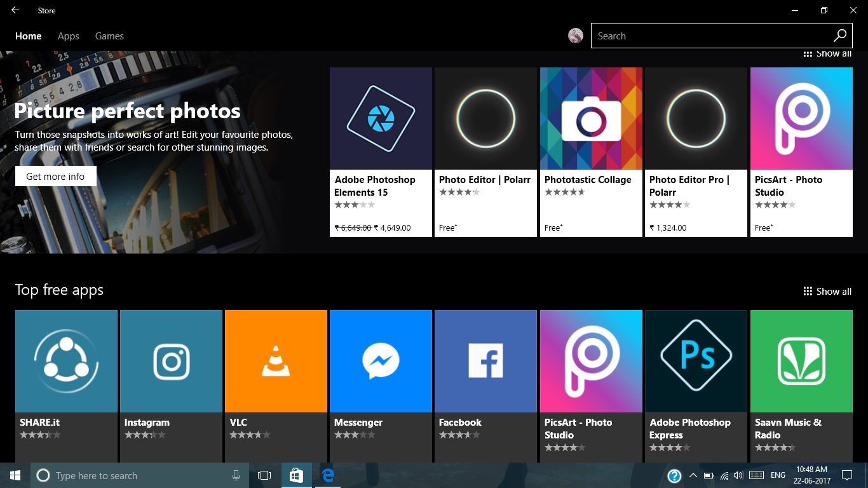Screen dimensions: 868x488
Task: Show hidden tray icons chevron
Action: [693, 475]
